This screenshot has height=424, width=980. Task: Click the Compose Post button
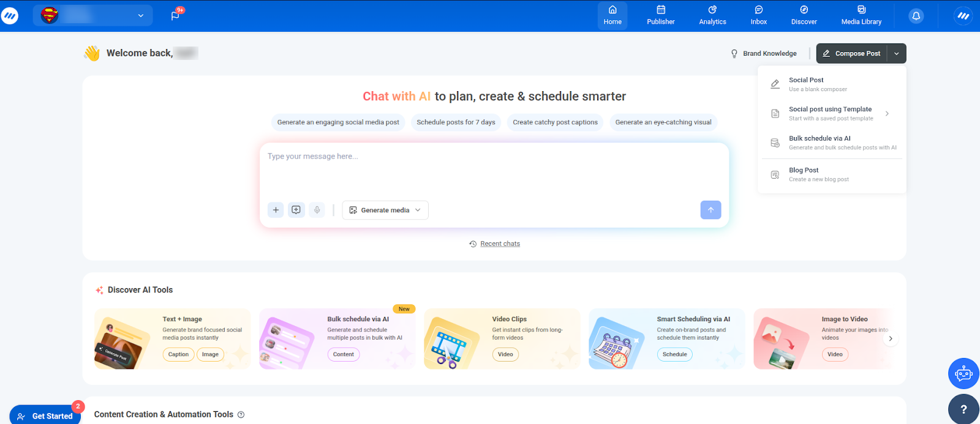click(852, 54)
